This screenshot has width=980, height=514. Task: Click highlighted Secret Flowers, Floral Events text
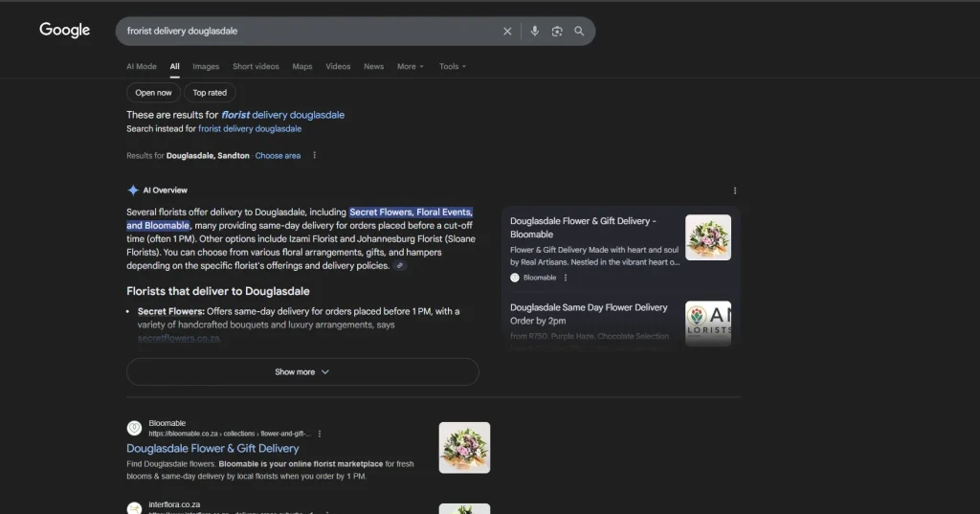[411, 212]
